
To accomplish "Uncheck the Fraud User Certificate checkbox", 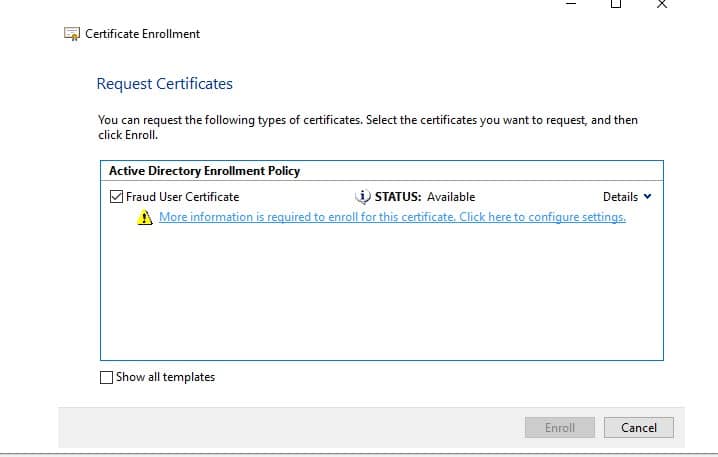I will pos(116,197).
